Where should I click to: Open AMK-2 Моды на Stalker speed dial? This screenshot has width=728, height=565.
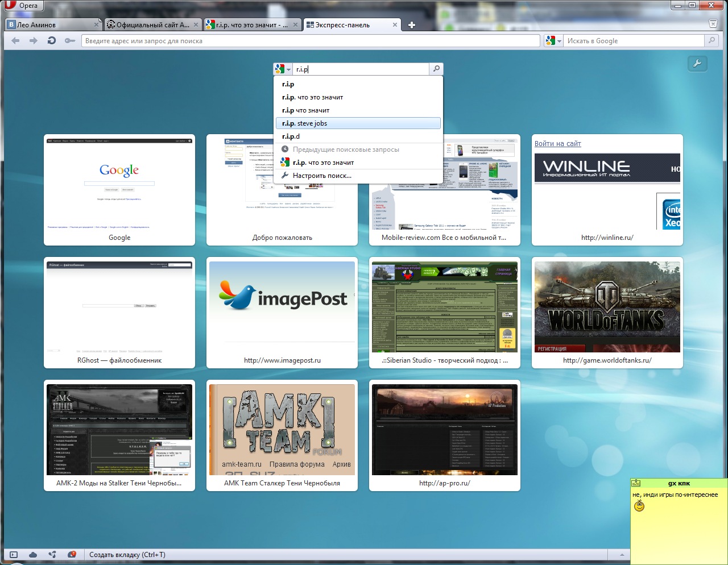pyautogui.click(x=119, y=435)
